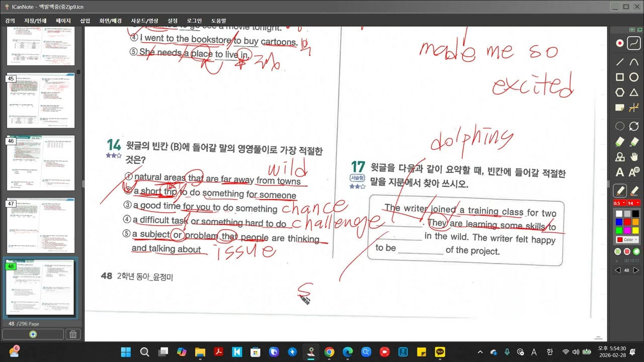Pick the magenta color swatch
644x362 pixels.
pyautogui.click(x=627, y=230)
